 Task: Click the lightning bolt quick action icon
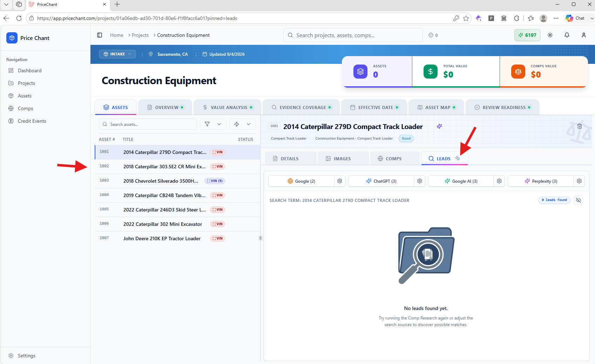point(237,124)
